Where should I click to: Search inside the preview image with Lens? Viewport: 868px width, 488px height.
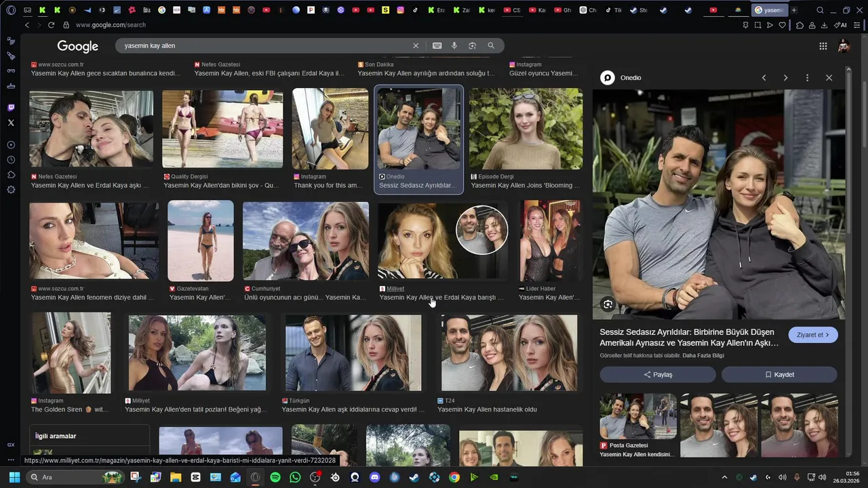608,304
